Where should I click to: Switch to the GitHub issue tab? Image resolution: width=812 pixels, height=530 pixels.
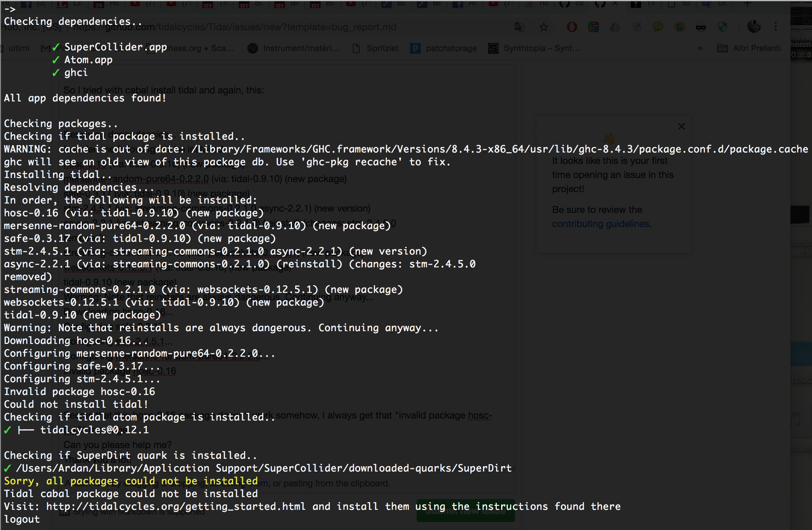601,5
